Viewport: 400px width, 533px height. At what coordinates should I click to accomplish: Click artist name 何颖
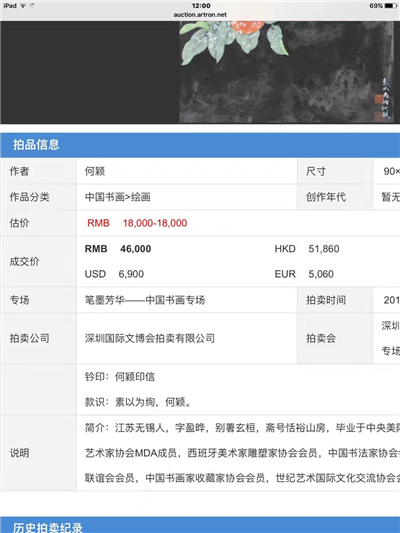[x=95, y=171]
